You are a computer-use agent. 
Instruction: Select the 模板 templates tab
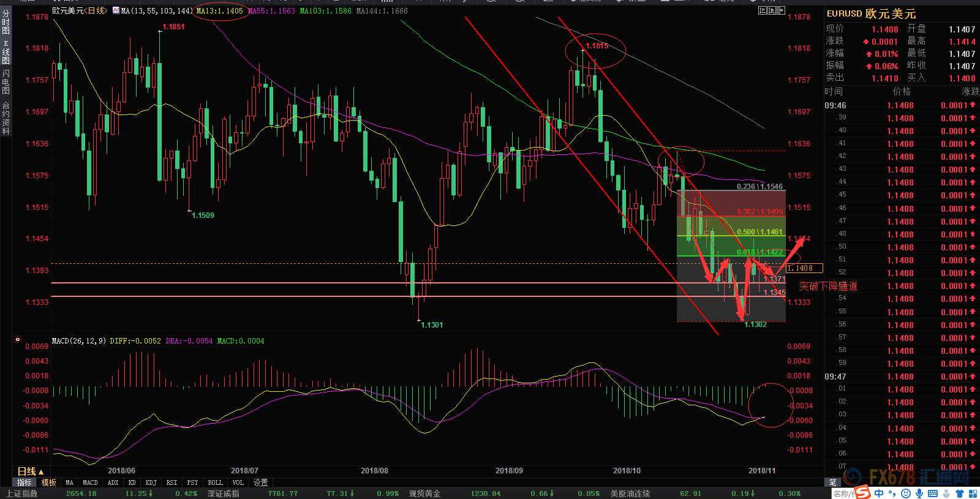[49, 482]
